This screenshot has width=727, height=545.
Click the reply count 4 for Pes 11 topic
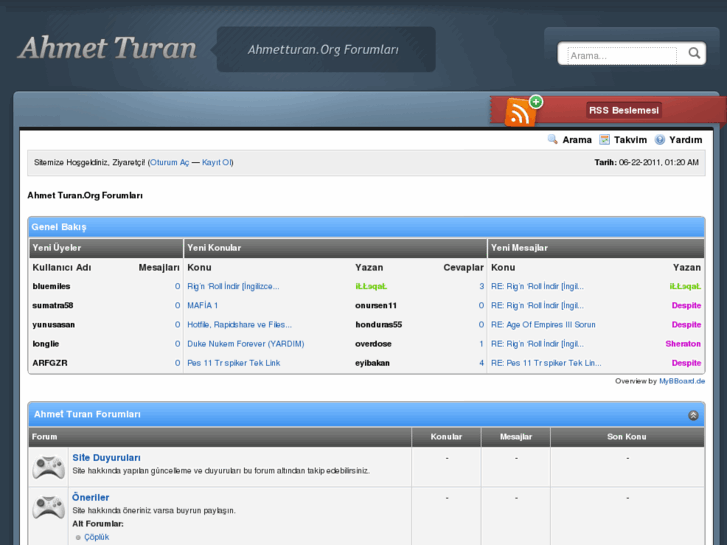tap(481, 363)
